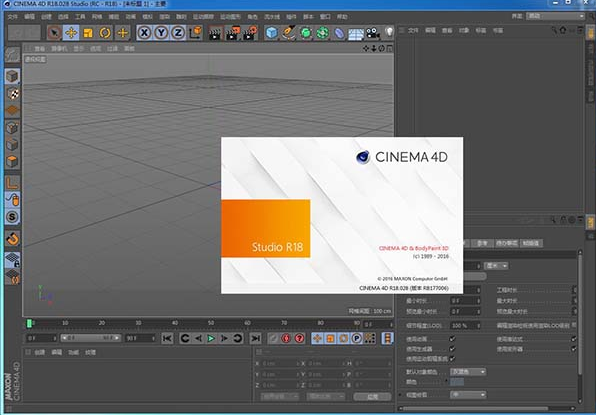Click Render to Picture Viewer icon
Image resolution: width=596 pixels, height=415 pixels.
(x=233, y=33)
